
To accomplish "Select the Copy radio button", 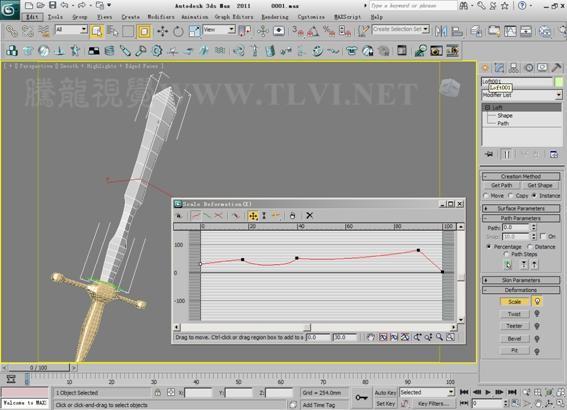I will pyautogui.click(x=511, y=196).
